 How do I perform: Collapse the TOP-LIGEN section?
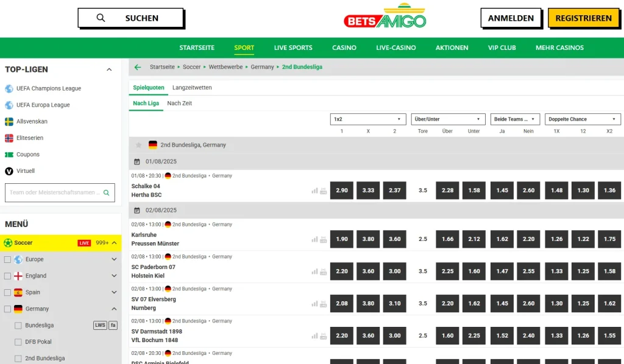(109, 69)
